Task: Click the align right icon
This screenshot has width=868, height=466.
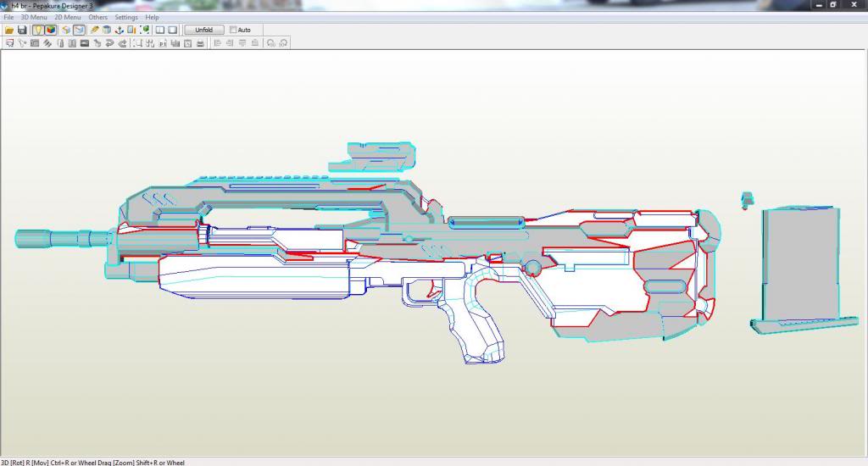Action: point(229,43)
